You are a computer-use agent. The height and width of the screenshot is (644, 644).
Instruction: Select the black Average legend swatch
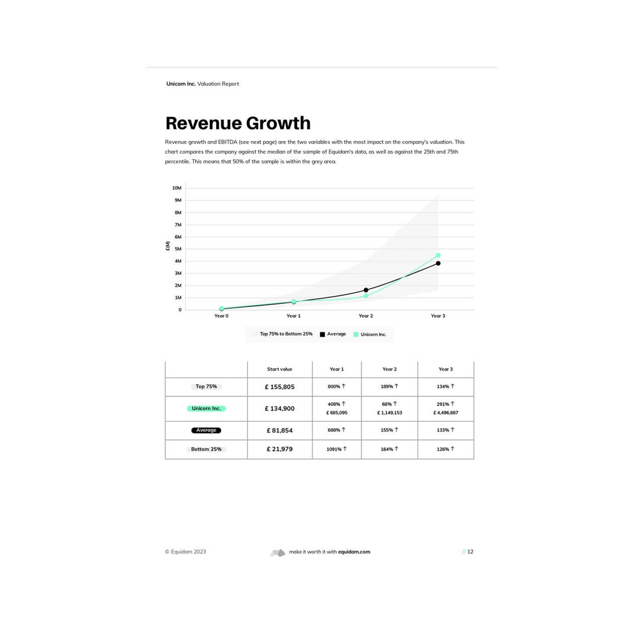323,335
